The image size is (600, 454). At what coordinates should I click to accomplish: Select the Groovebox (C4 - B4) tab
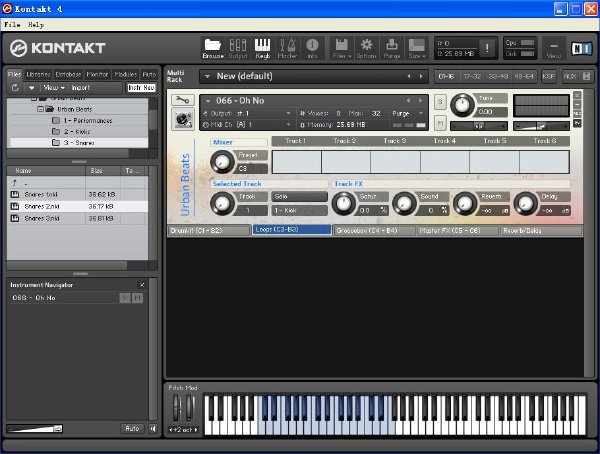(x=374, y=231)
